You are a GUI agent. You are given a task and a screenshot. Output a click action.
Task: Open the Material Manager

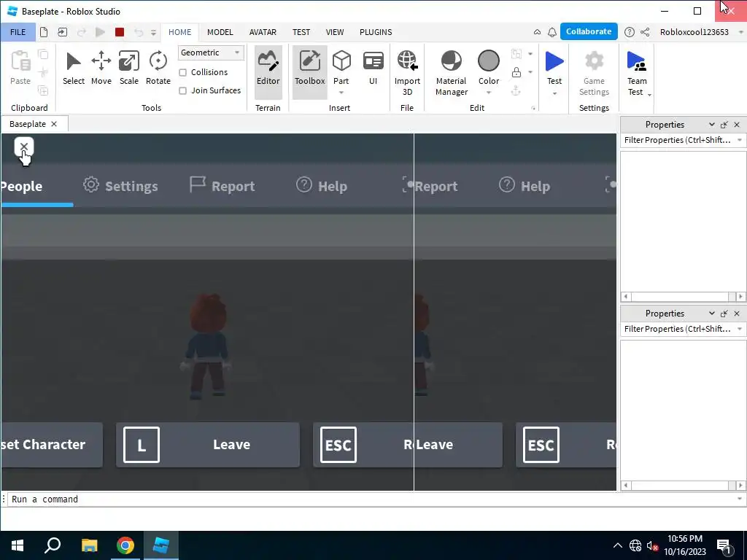(451, 73)
